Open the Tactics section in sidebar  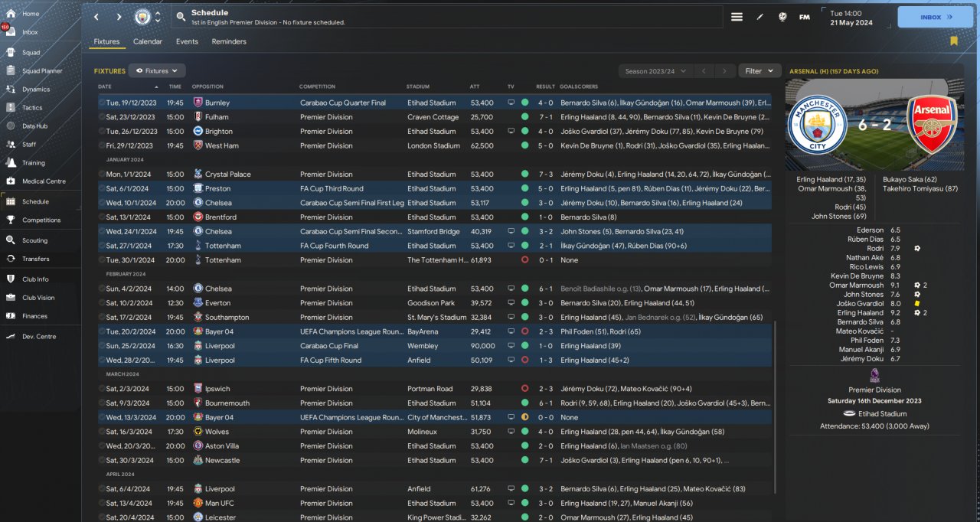(x=32, y=108)
